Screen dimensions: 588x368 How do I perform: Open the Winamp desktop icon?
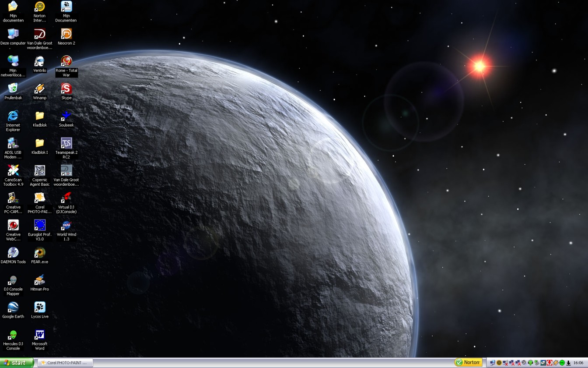[x=39, y=89]
